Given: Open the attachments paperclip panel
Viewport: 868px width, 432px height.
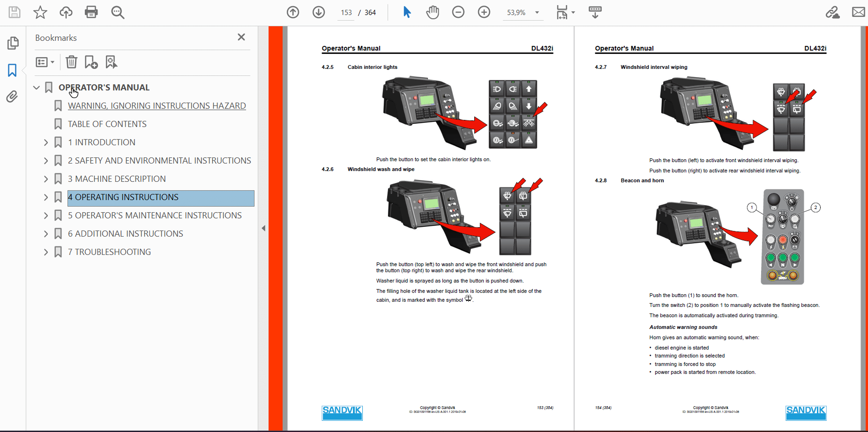Looking at the screenshot, I should [12, 97].
